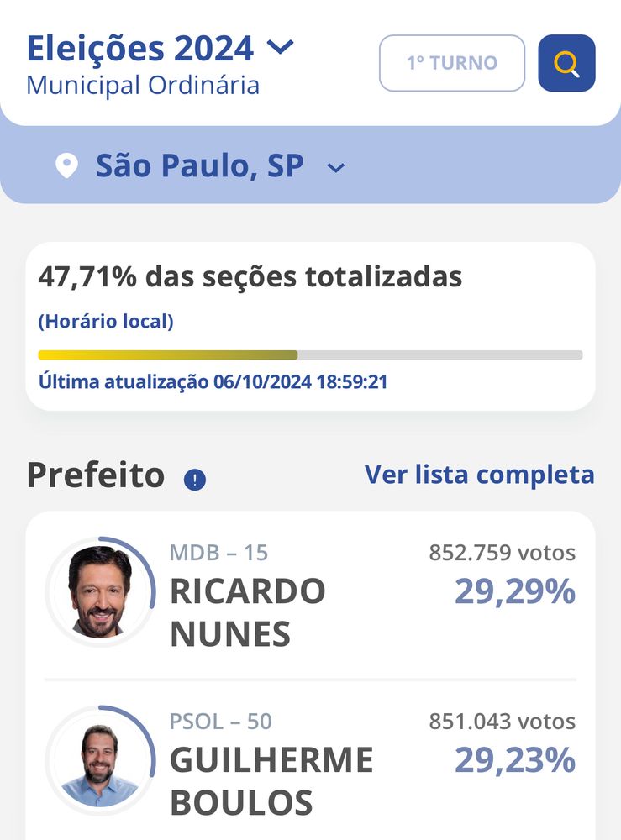Click the 852.759 votos count
The width and height of the screenshot is (621, 840).
(x=502, y=553)
